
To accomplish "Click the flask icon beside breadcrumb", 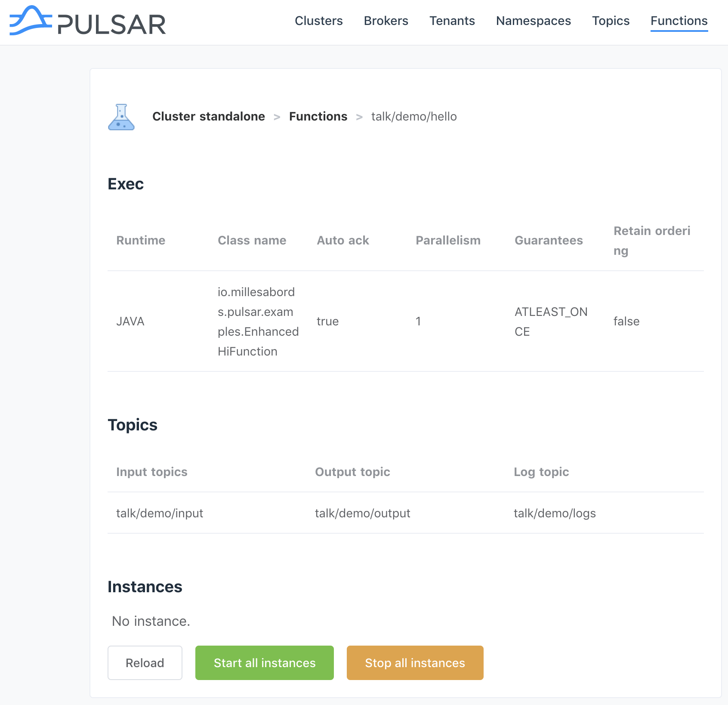I will [121, 117].
